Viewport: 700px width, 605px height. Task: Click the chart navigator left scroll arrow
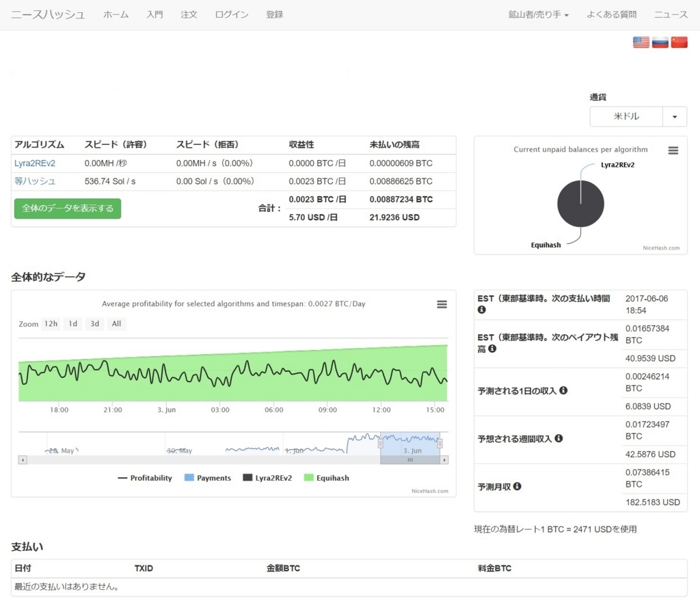pos(23,460)
